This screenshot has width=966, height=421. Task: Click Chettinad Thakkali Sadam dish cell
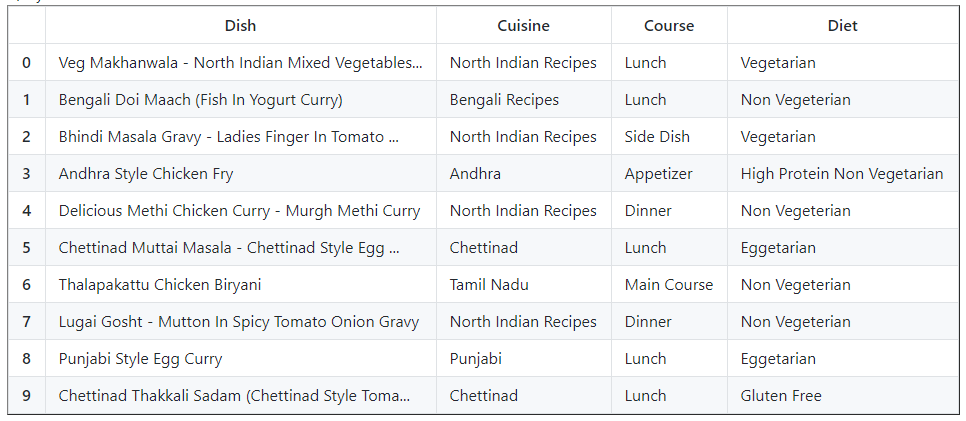coord(234,396)
